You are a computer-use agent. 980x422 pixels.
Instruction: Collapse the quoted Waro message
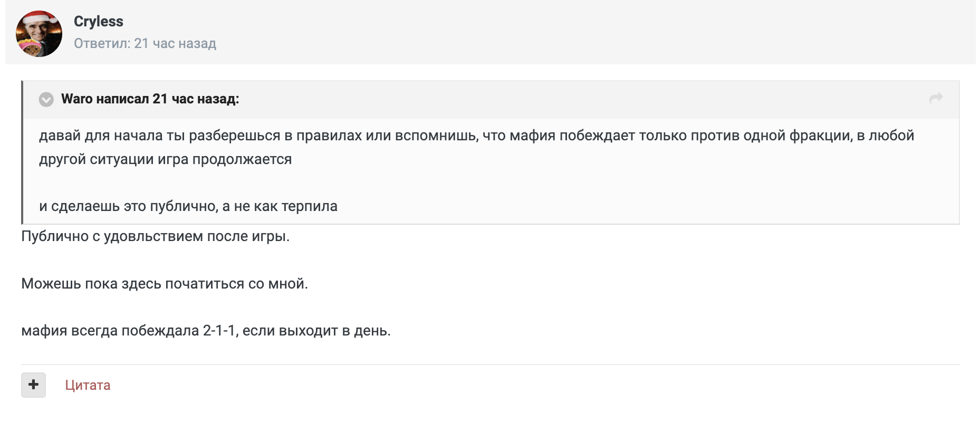pos(46,99)
